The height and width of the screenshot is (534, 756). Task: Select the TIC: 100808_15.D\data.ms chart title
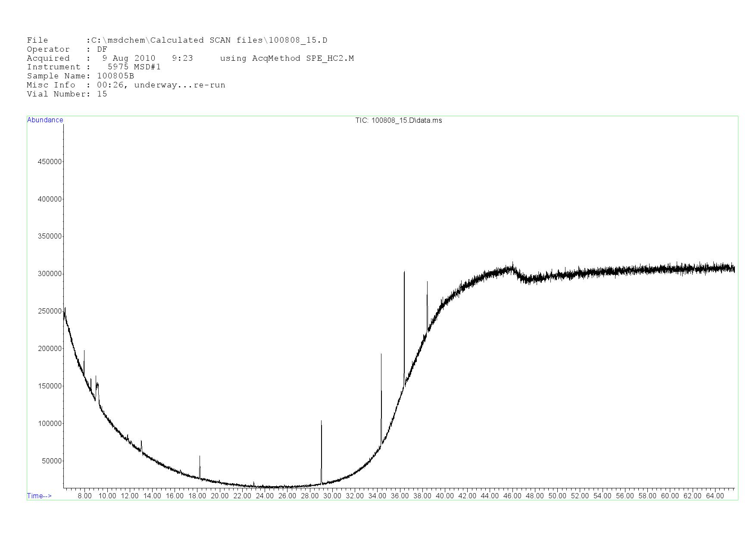(x=398, y=121)
